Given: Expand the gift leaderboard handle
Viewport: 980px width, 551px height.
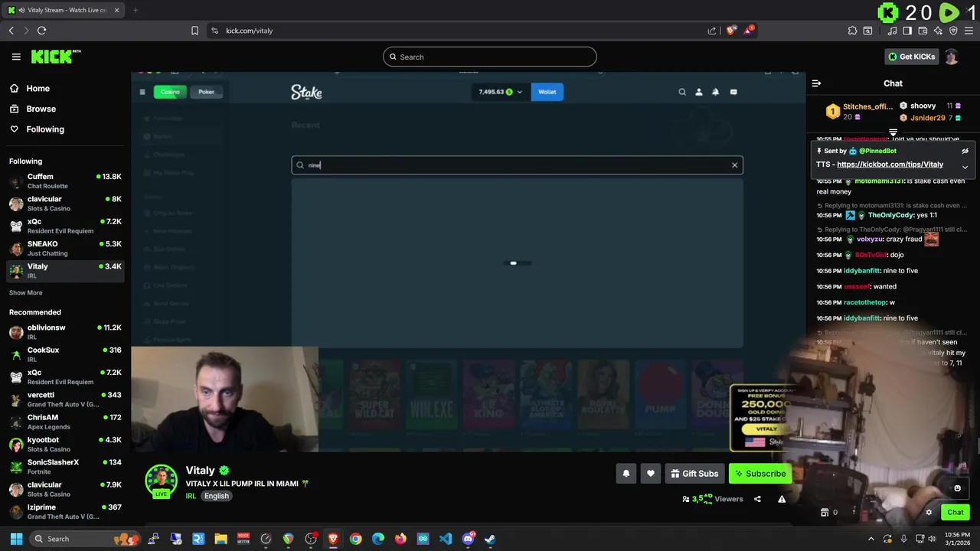Looking at the screenshot, I should 893,133.
